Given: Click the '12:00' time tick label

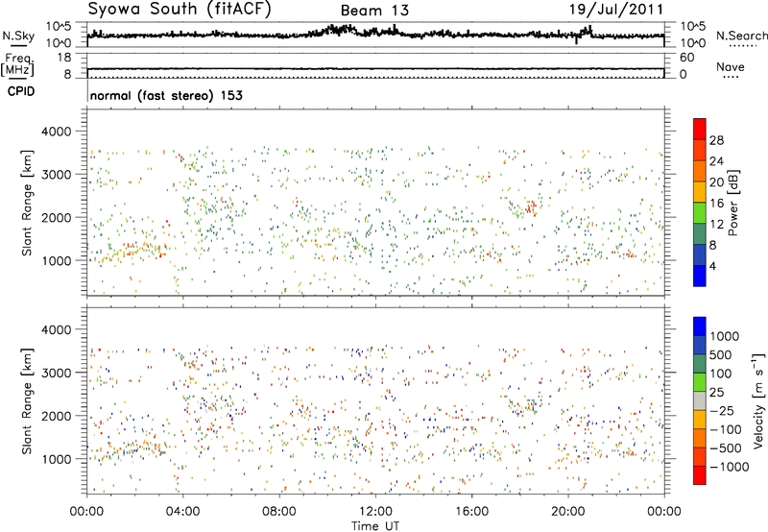Looking at the screenshot, I should pyautogui.click(x=375, y=512).
